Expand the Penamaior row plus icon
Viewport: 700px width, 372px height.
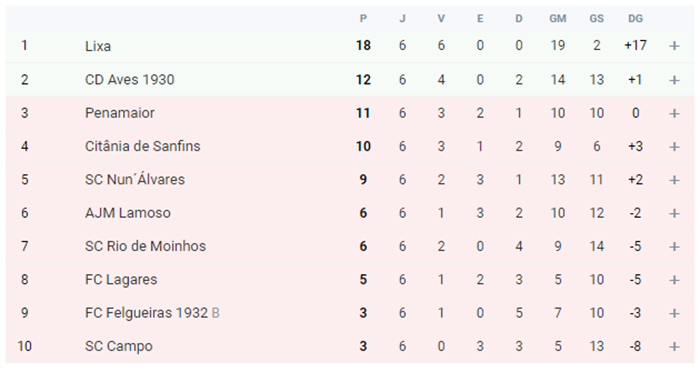pos(674,113)
